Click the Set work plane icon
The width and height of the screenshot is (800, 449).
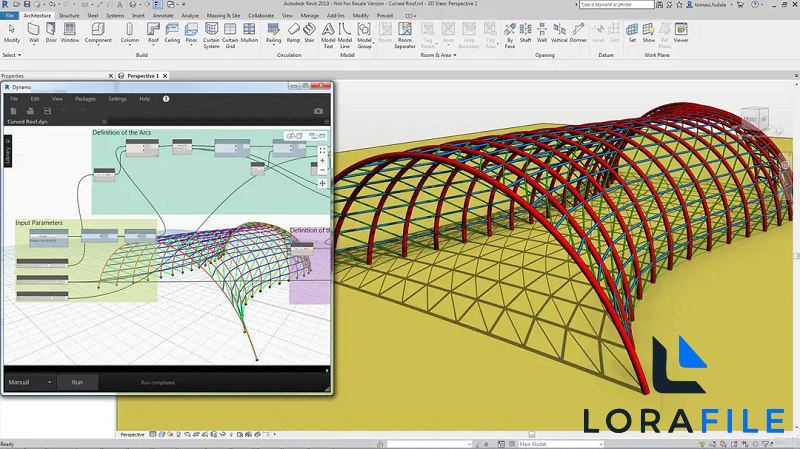(x=632, y=33)
